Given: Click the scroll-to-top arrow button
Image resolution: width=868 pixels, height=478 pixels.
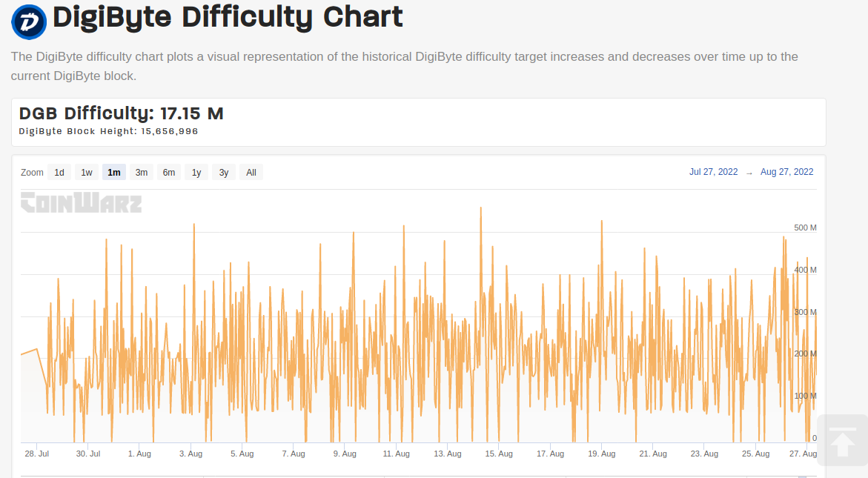Looking at the screenshot, I should 843,439.
